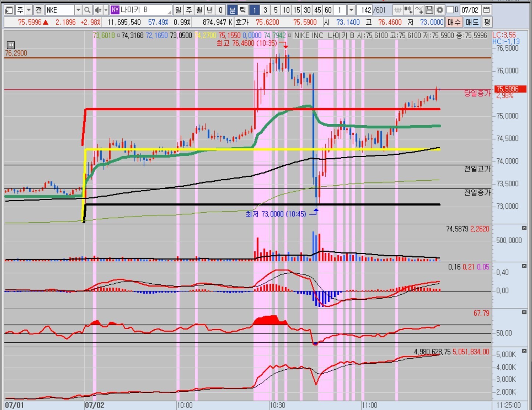Click the stock symbol search magnifier

87,10
